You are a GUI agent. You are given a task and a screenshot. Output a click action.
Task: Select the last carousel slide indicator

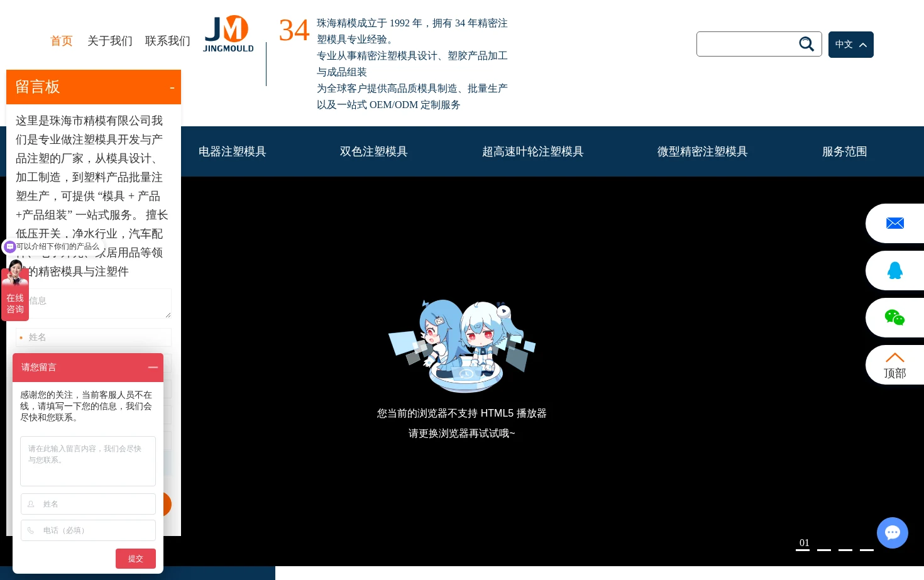click(x=867, y=549)
